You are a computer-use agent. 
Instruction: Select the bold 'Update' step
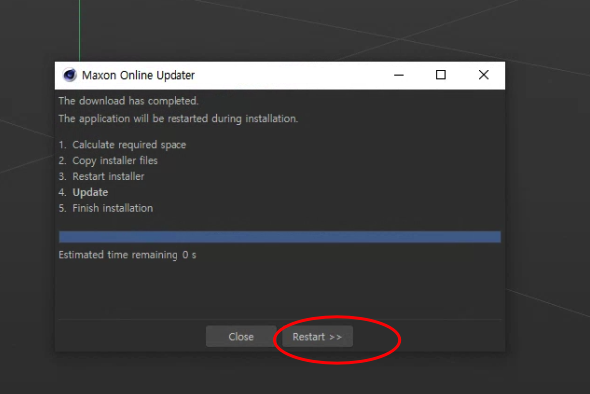[x=90, y=192]
